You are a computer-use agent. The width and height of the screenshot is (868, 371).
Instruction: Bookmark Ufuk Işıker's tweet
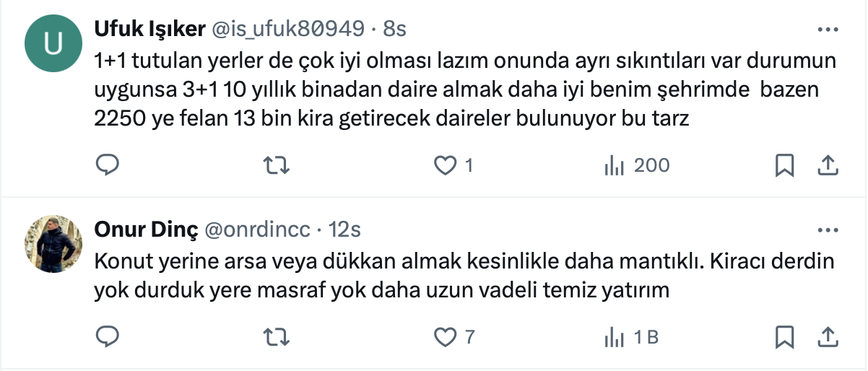click(784, 166)
